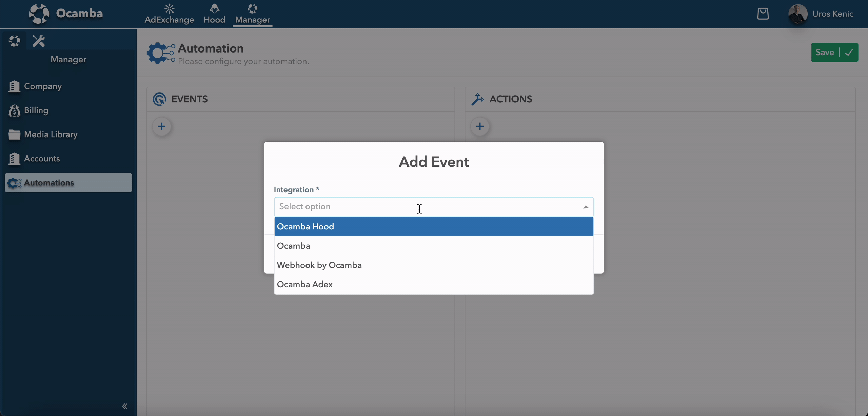This screenshot has height=416, width=868.
Task: Click 'Please configure your automation.' text
Action: 243,62
